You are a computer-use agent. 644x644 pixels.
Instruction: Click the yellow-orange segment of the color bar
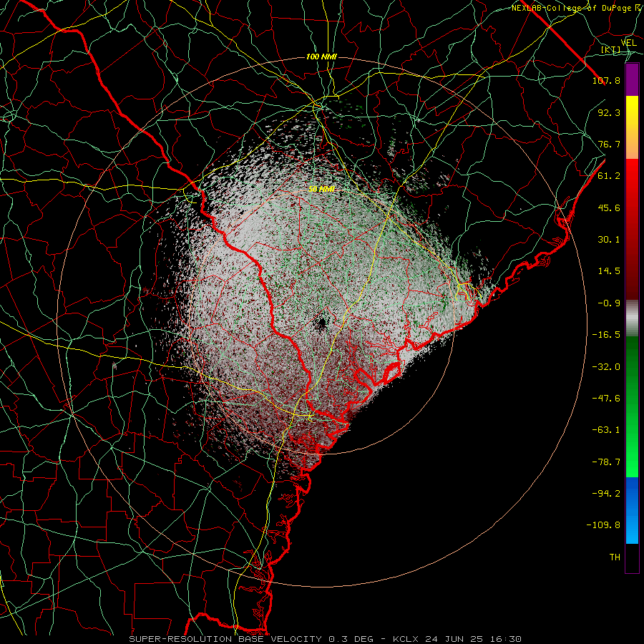pyautogui.click(x=632, y=128)
